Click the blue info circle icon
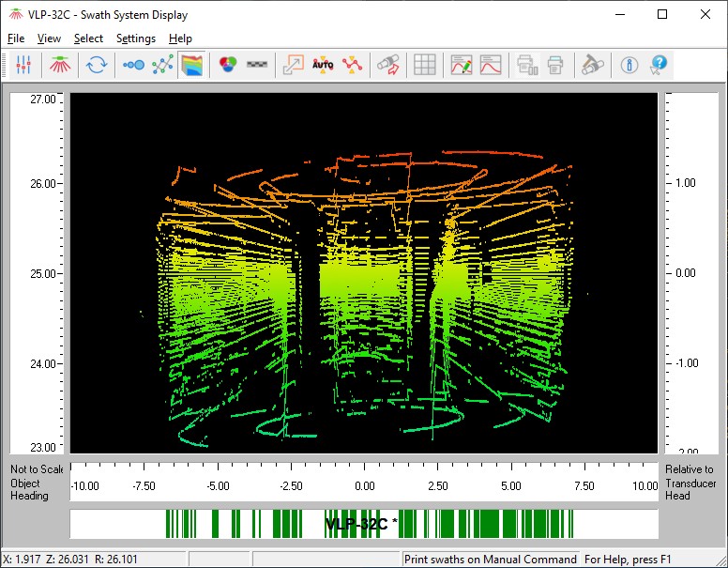This screenshot has height=568, width=728. [629, 65]
